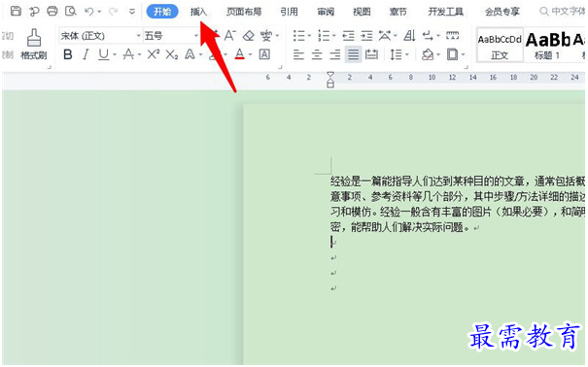Screen dimensions: 588x367
Task: Click the Sort (A-Z arrow) icon
Action: click(x=409, y=36)
